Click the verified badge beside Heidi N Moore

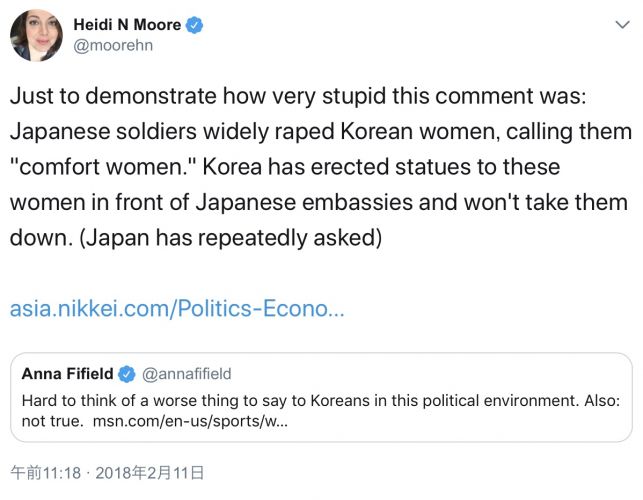194,24
